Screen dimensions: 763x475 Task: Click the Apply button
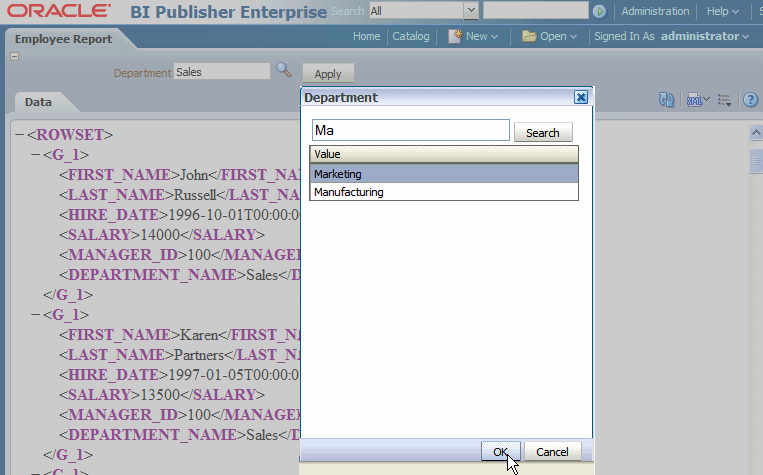[328, 74]
